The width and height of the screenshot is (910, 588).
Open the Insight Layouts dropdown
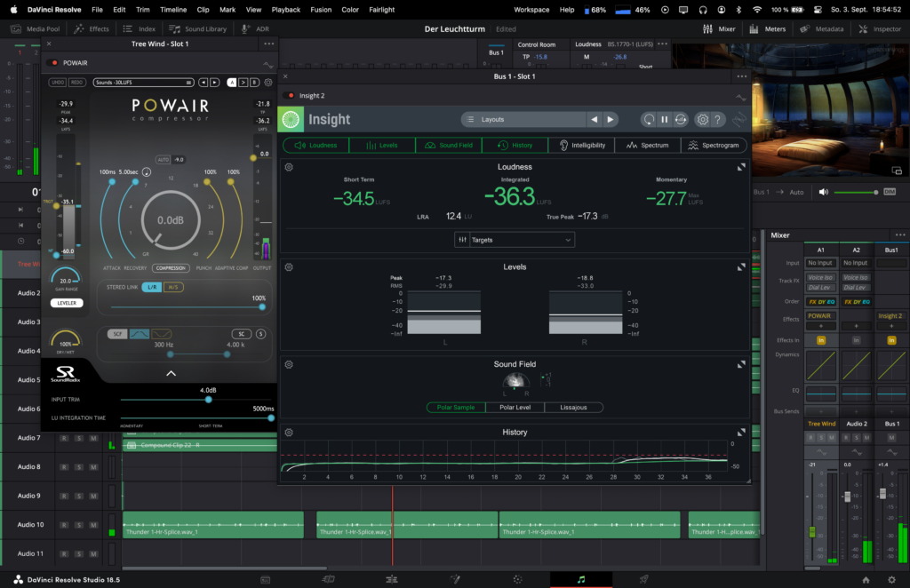point(523,119)
